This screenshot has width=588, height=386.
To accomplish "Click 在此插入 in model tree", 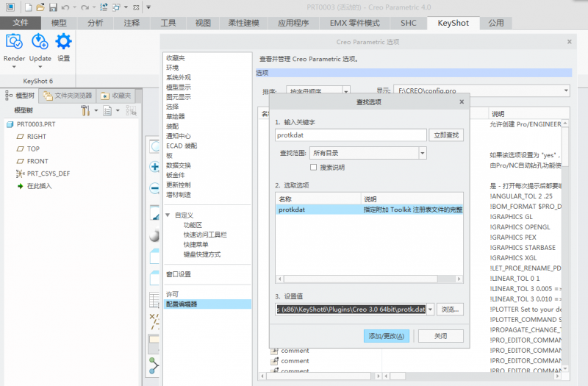I will (x=39, y=186).
